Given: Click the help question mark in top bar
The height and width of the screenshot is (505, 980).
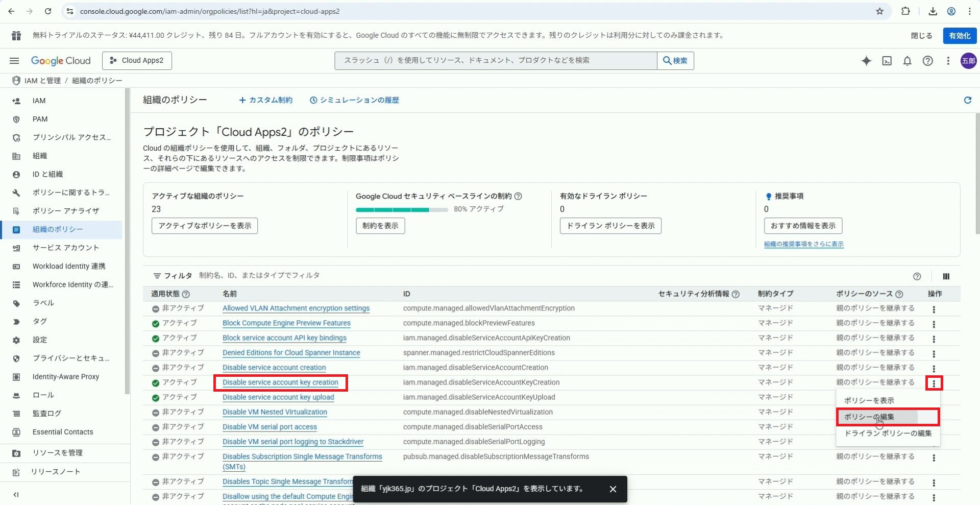Looking at the screenshot, I should tap(927, 61).
